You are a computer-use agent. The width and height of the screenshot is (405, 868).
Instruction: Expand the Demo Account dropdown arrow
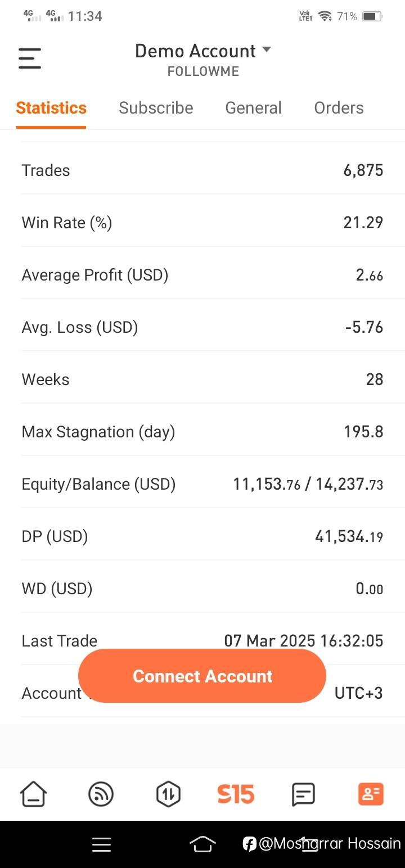click(267, 50)
